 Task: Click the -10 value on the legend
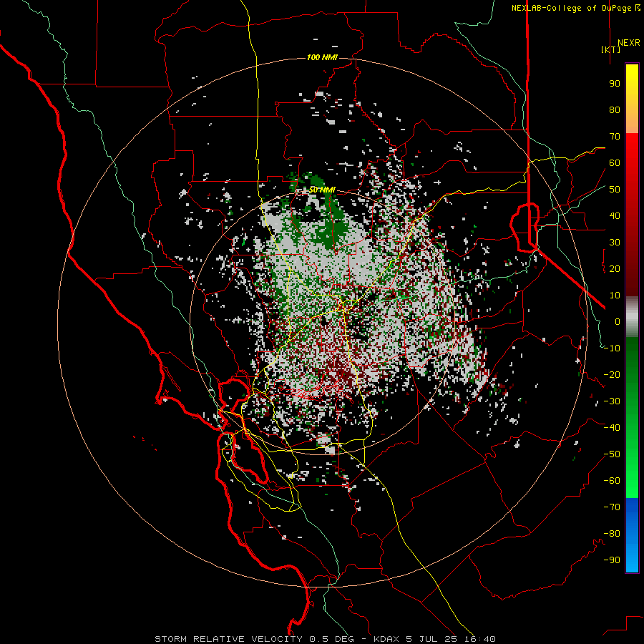click(x=612, y=348)
